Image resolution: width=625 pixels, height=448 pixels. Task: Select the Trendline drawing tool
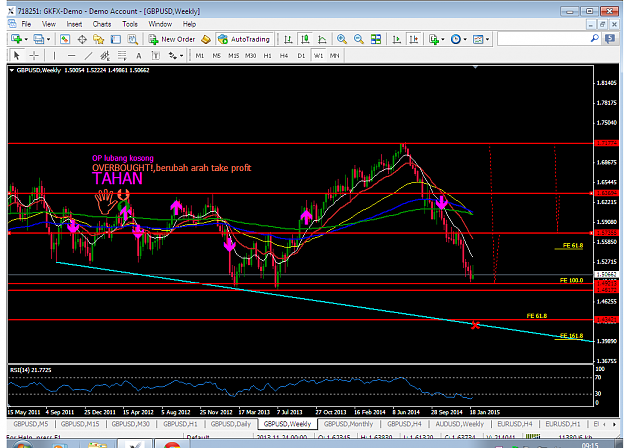point(88,55)
